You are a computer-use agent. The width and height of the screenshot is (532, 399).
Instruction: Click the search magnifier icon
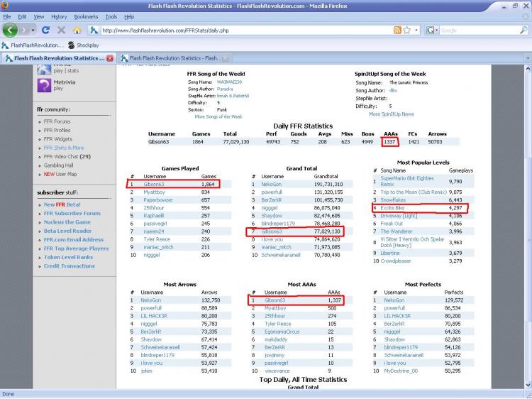(x=523, y=31)
